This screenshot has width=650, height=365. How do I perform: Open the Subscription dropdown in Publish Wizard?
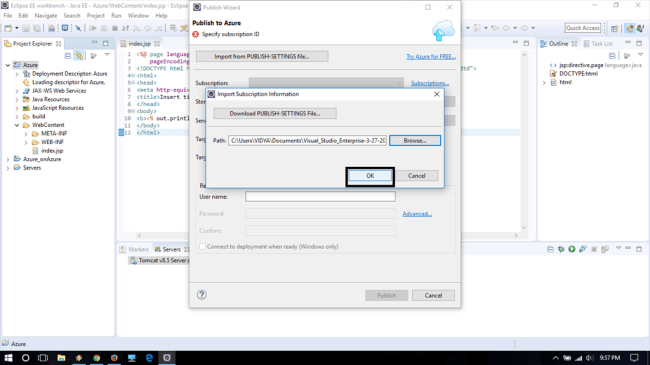click(326, 83)
